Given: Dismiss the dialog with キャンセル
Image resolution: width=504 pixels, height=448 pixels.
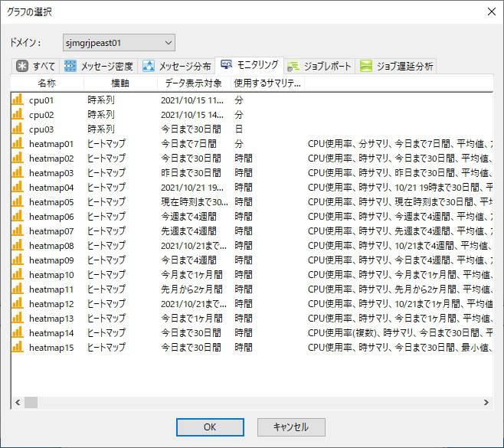Looking at the screenshot, I should coord(291,427).
